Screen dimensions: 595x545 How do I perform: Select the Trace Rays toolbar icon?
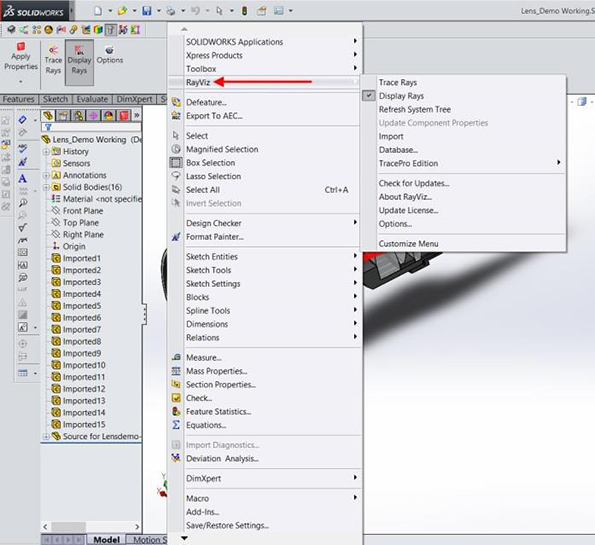tap(53, 50)
